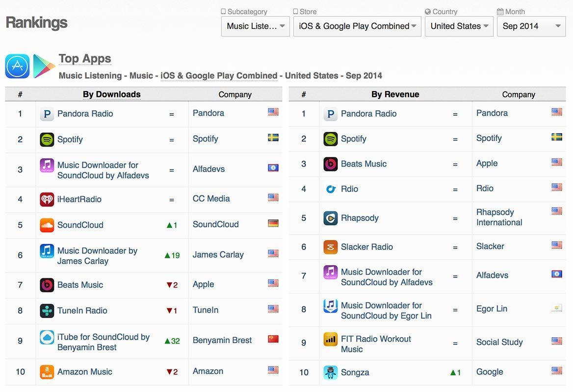Click the Songza app icon

coord(331,372)
